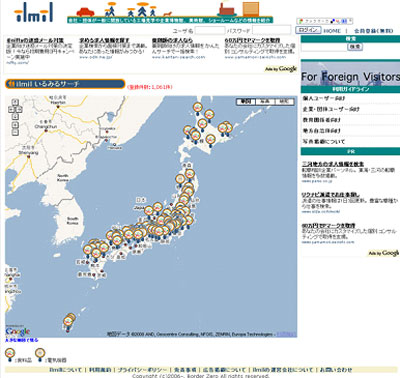Screen dimensions: 400x378
Task: Open the sidebar 60万円でPマーク取得 ad
Action: click(328, 225)
